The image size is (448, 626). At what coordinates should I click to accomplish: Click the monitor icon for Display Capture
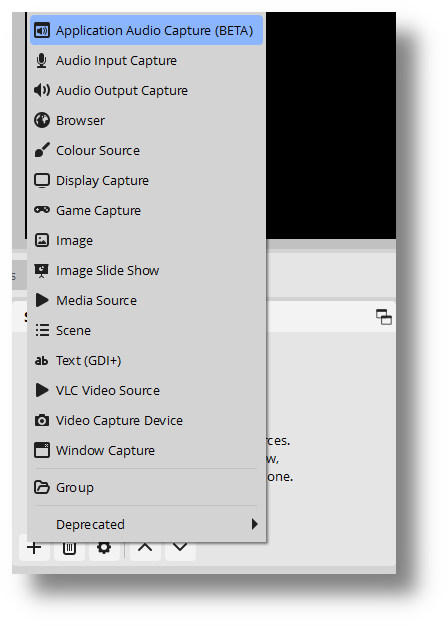[42, 180]
